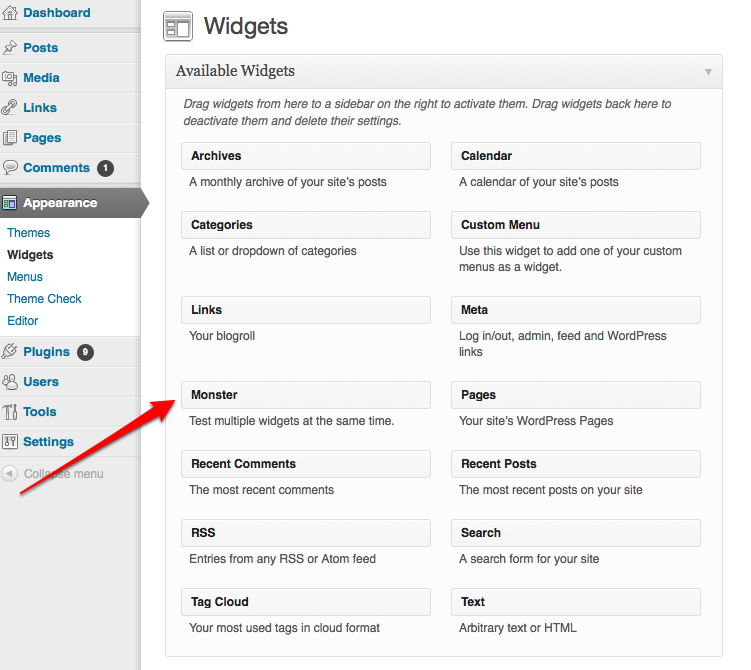Click the Dashboard home icon
The image size is (751, 670).
[10, 14]
